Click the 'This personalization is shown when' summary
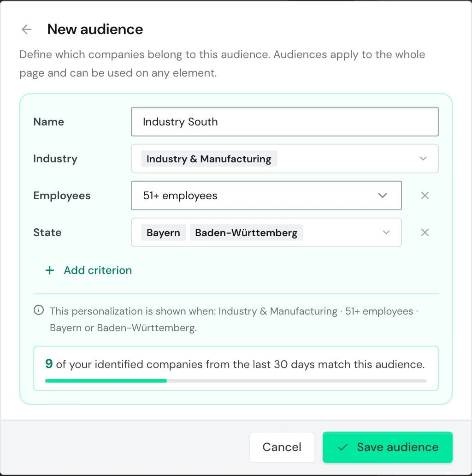The image size is (472, 476). 234,319
